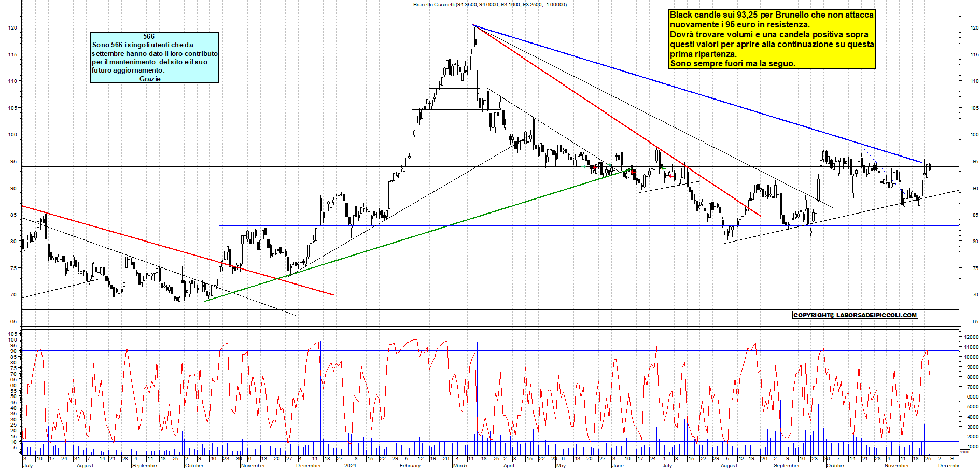Click 'futuro aggiornamento.' line in cyan box

128,70
